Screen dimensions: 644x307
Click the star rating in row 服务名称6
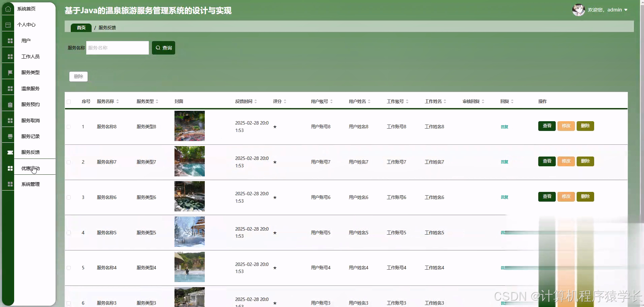(x=275, y=198)
